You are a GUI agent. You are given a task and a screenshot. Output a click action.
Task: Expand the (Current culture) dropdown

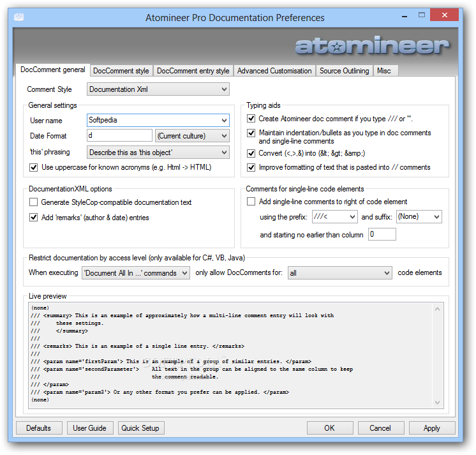tap(192, 136)
